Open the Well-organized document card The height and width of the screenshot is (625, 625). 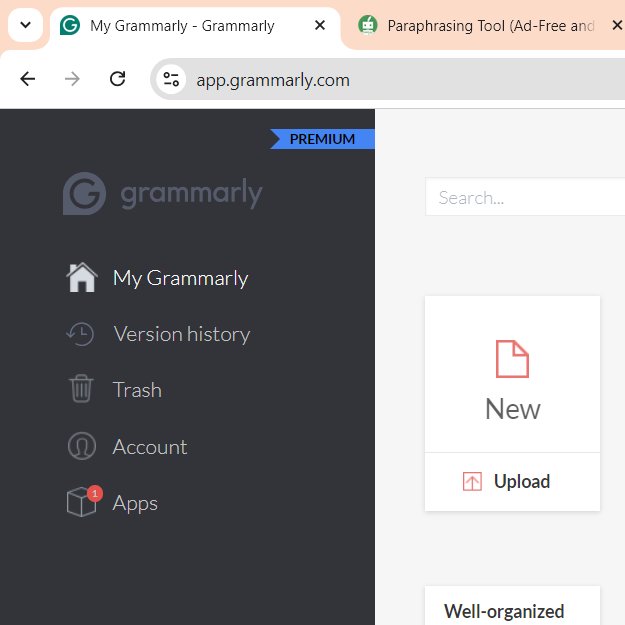[512, 606]
